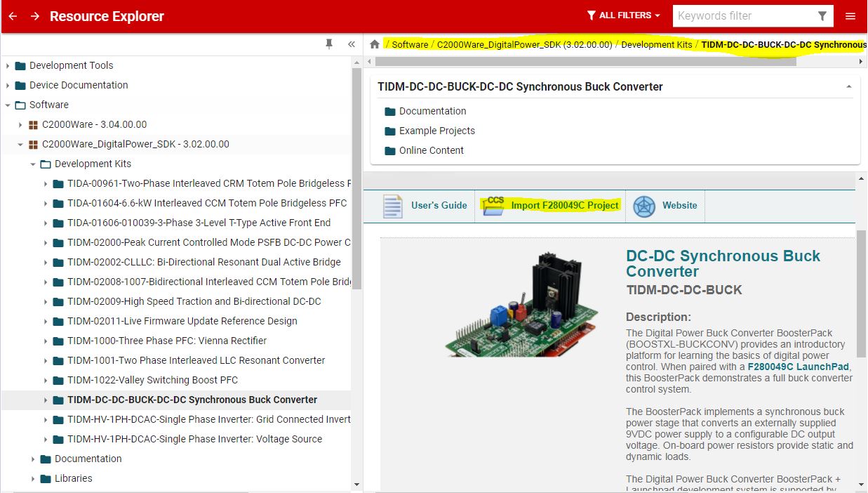The width and height of the screenshot is (868, 493).
Task: Open the Website link
Action: point(680,205)
